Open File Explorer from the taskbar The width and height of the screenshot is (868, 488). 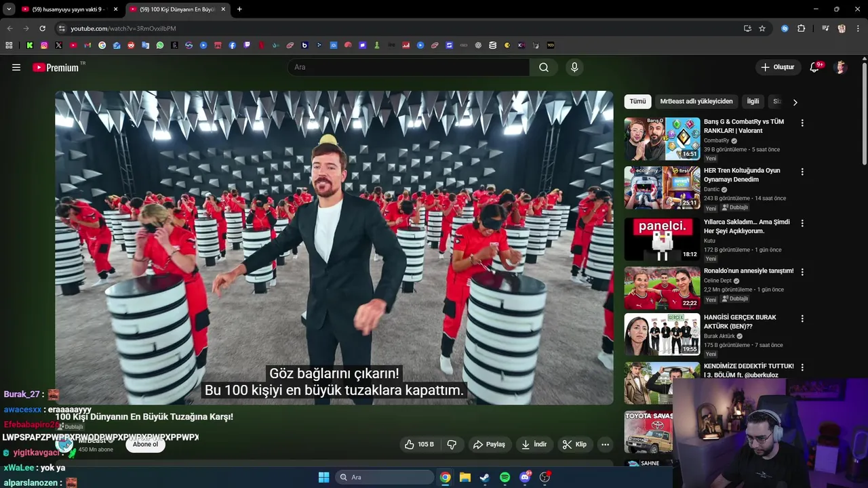click(465, 477)
